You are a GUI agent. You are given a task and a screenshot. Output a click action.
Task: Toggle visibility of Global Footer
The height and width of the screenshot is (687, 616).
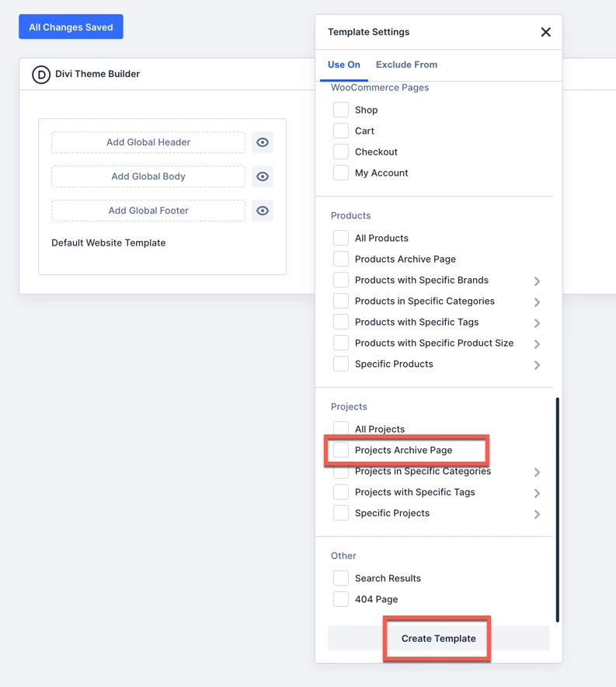pyautogui.click(x=263, y=211)
